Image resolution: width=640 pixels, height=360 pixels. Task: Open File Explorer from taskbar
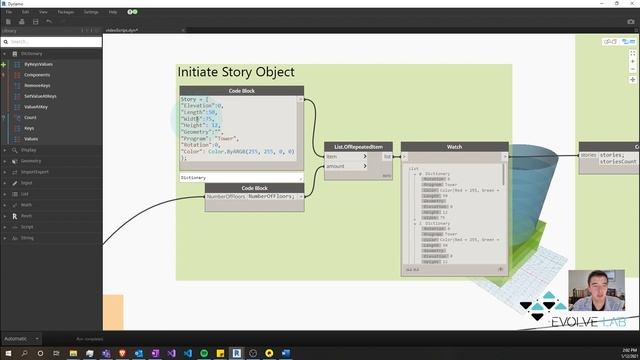click(73, 353)
